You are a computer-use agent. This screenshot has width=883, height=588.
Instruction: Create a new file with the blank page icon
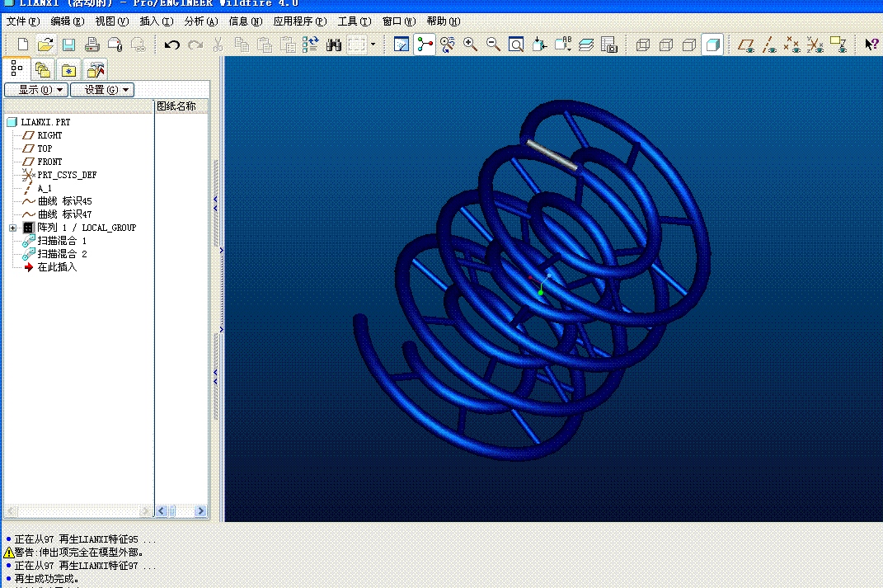click(x=22, y=45)
